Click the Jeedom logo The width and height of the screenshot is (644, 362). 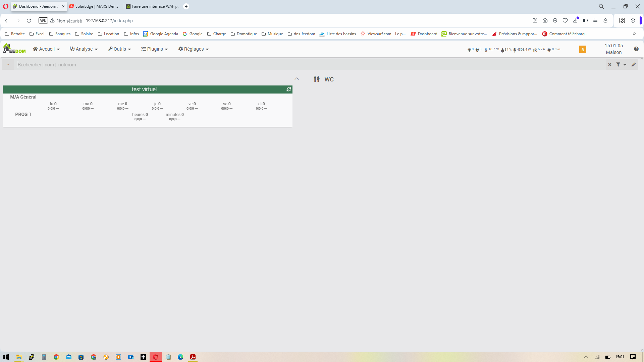(14, 49)
